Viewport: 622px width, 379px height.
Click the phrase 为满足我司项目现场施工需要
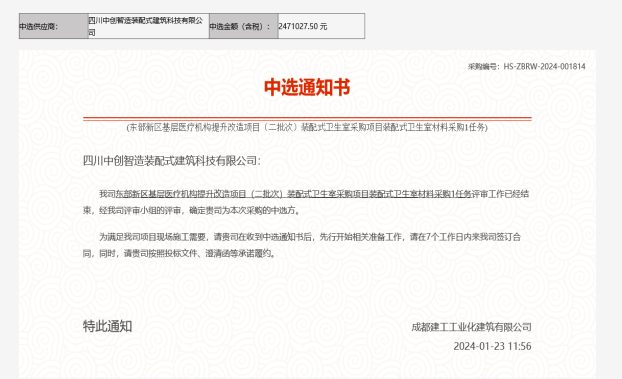[153, 237]
